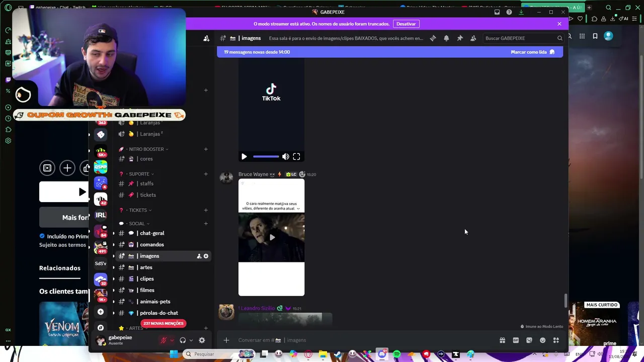Image resolution: width=644 pixels, height=362 pixels.
Task: Add a server with plus icon
Action: (x=101, y=312)
